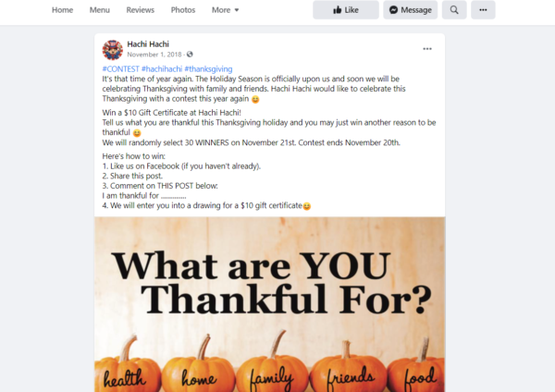Open the post options ellipsis menu
Viewport: 555px width, 392px height.
pyautogui.click(x=427, y=49)
